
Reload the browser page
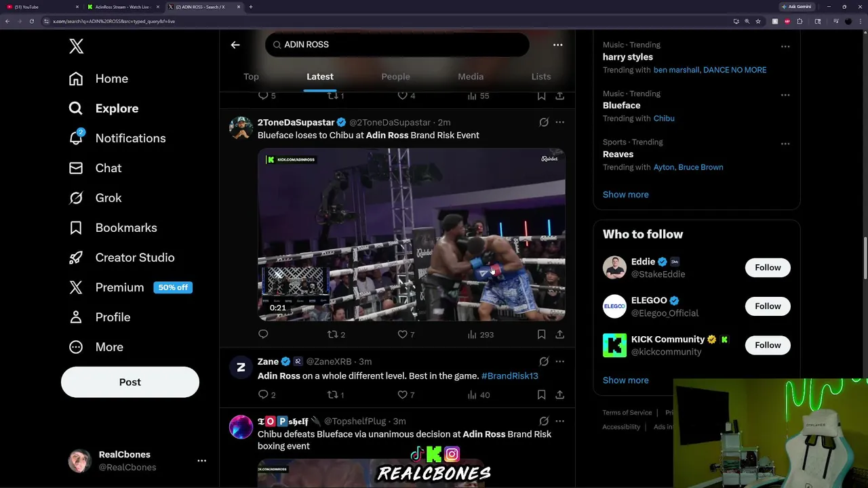click(31, 21)
